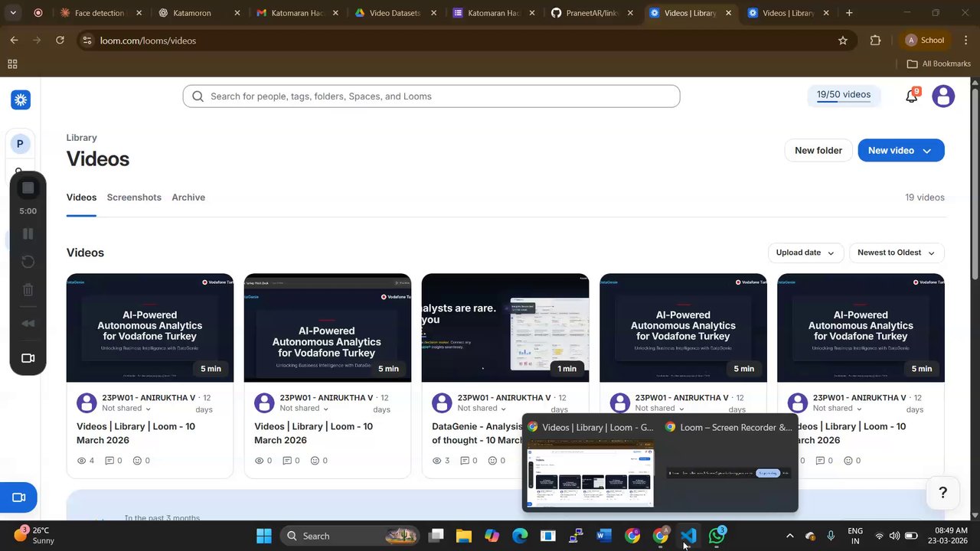Expand the New video dropdown arrow
This screenshot has height=551, width=980.
tap(927, 151)
